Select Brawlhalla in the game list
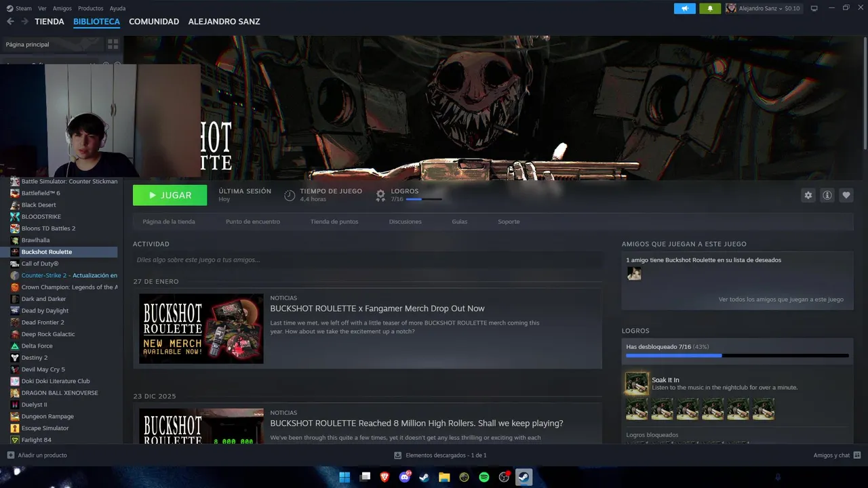Viewport: 868px width, 488px height. click(x=35, y=240)
